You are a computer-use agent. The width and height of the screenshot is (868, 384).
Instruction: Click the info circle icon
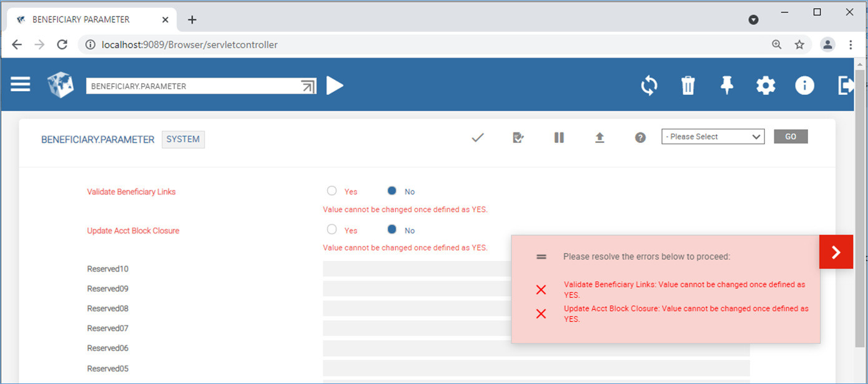click(x=804, y=86)
